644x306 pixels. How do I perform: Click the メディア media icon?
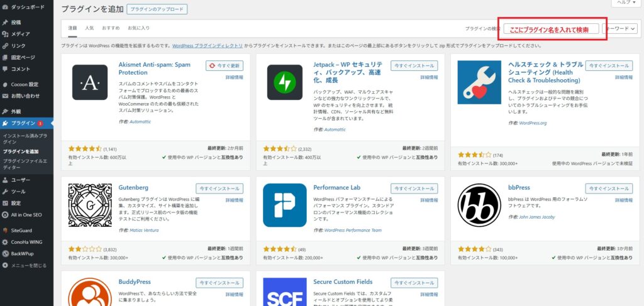[x=5, y=34]
